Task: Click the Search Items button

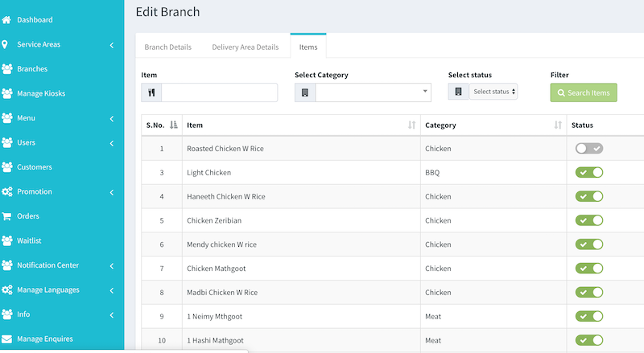Action: point(584,92)
